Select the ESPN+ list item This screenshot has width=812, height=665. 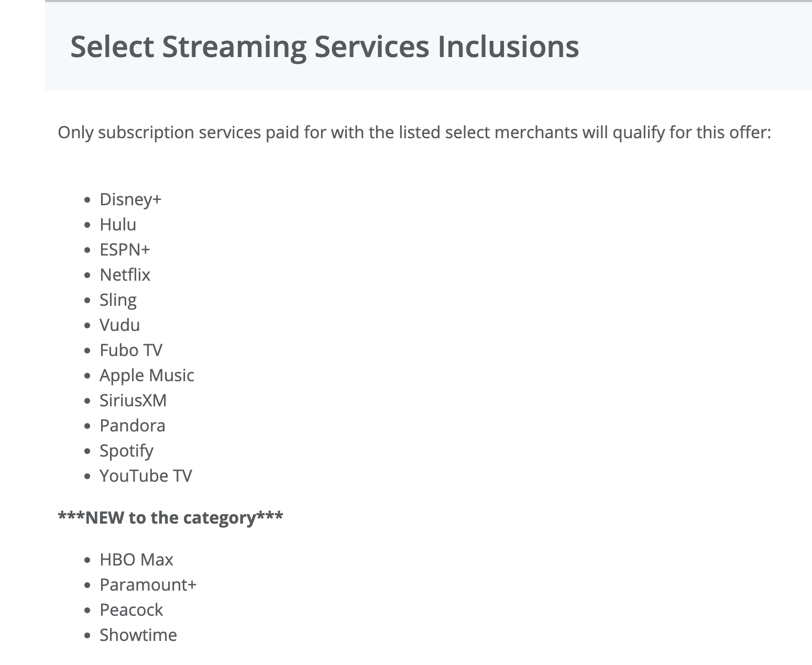pos(125,250)
